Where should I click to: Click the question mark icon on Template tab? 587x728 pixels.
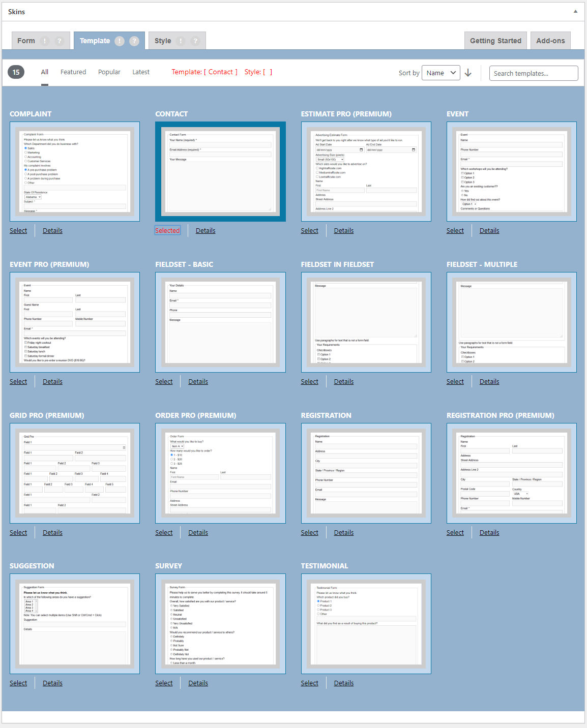pos(134,41)
